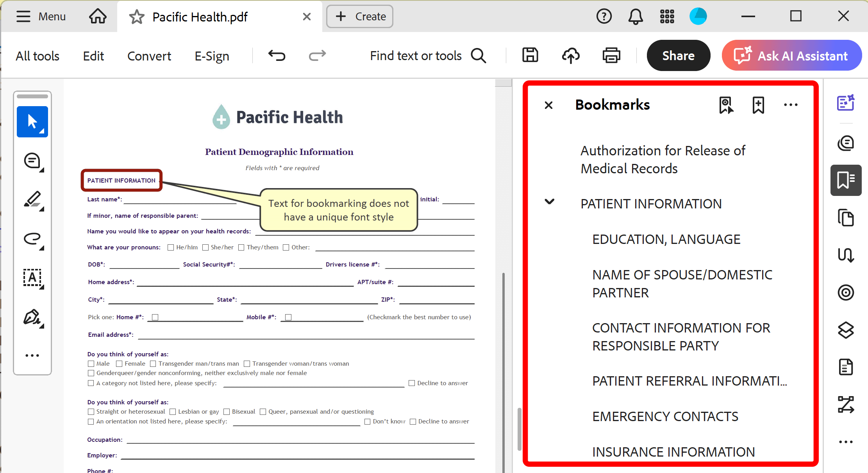Check the Female checkbox
Viewport: 868px width, 473px height.
pos(120,364)
